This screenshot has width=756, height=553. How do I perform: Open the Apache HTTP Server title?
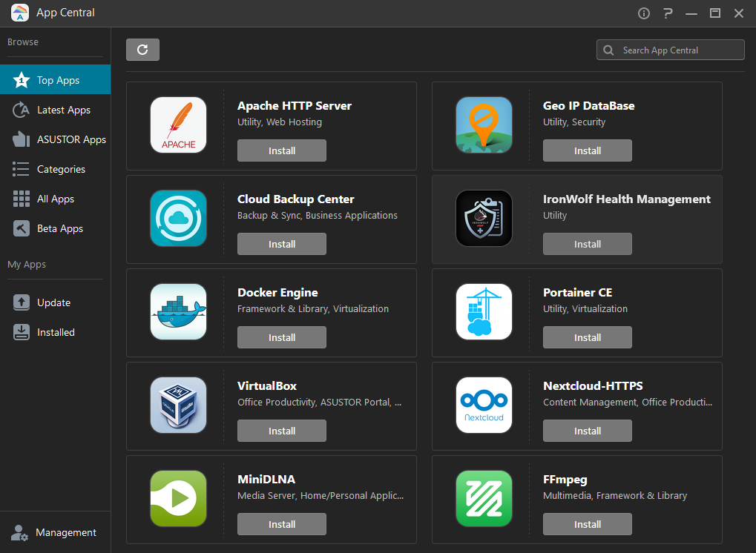(x=294, y=106)
